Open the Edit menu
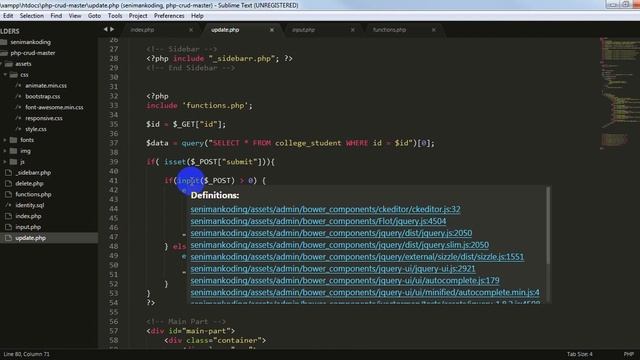The image size is (640, 360). (8, 16)
